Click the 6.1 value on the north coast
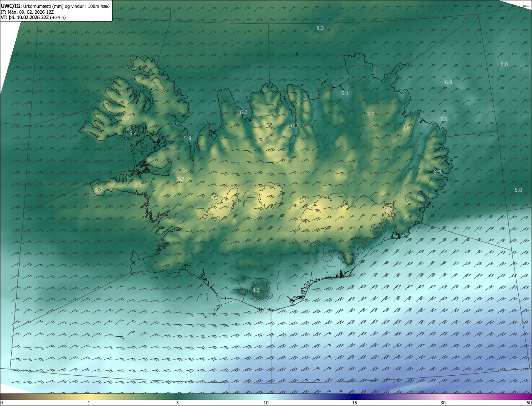Screen dimensions: 532x406 point(345,93)
